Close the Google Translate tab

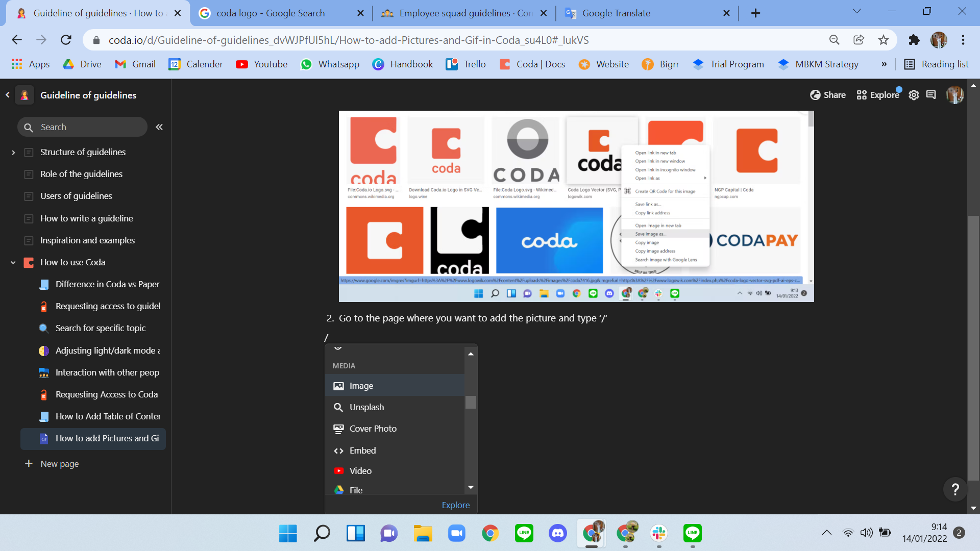coord(726,13)
